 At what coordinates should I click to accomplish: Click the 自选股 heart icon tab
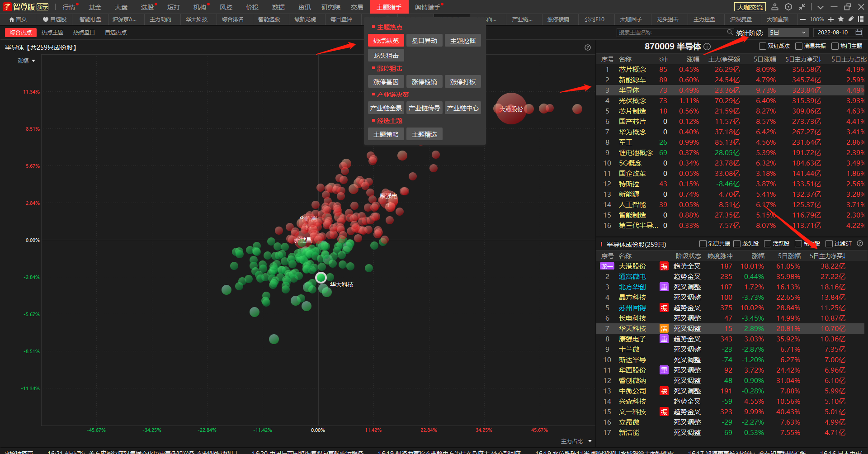pyautogui.click(x=55, y=19)
